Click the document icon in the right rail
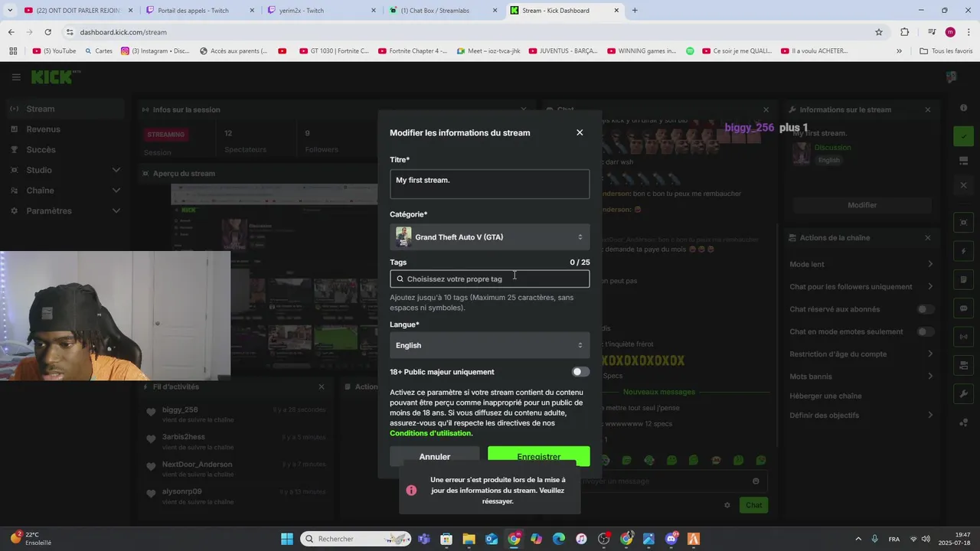Screen dimensions: 980x551 coord(964,279)
